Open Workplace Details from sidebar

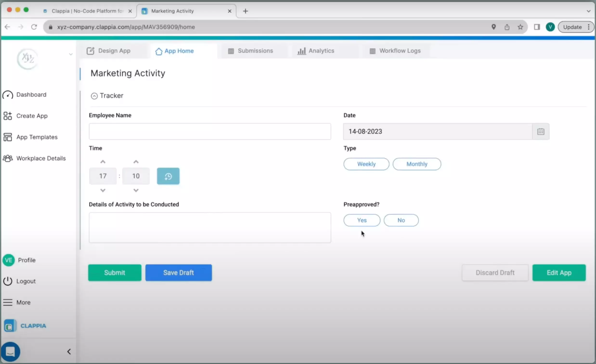tap(41, 158)
